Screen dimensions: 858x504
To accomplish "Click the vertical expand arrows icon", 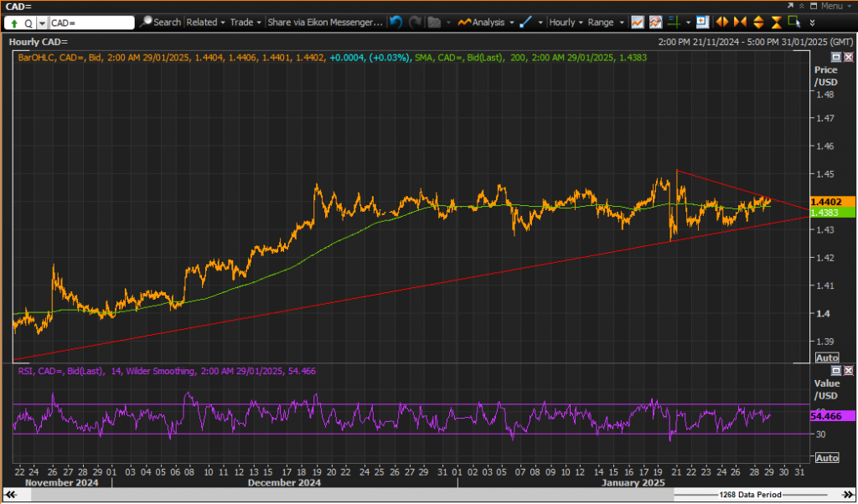I will [x=758, y=23].
